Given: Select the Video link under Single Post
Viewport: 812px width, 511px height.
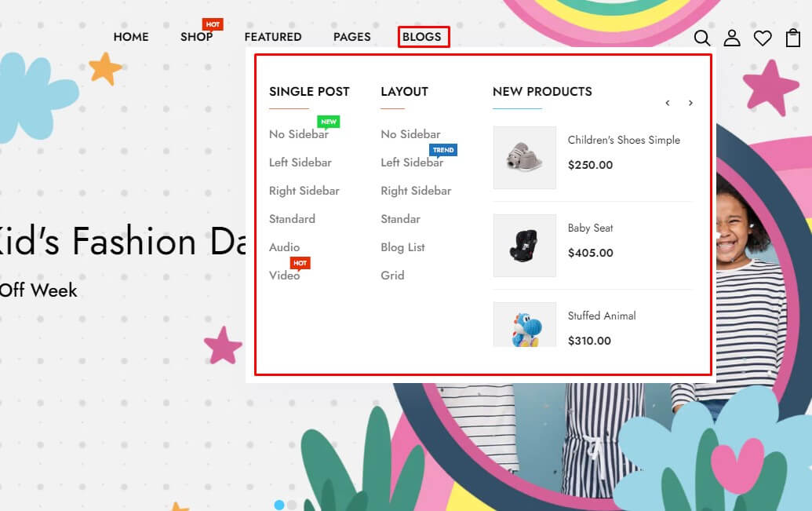Looking at the screenshot, I should point(284,276).
